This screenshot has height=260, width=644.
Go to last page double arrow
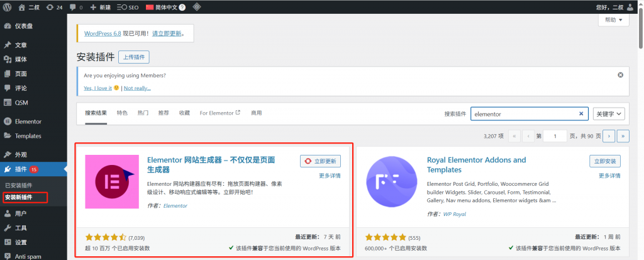[x=623, y=136]
